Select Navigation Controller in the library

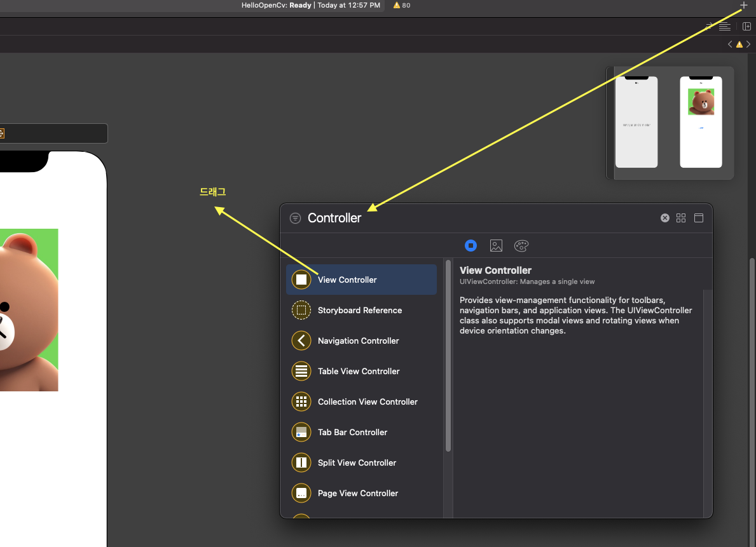[361, 341]
